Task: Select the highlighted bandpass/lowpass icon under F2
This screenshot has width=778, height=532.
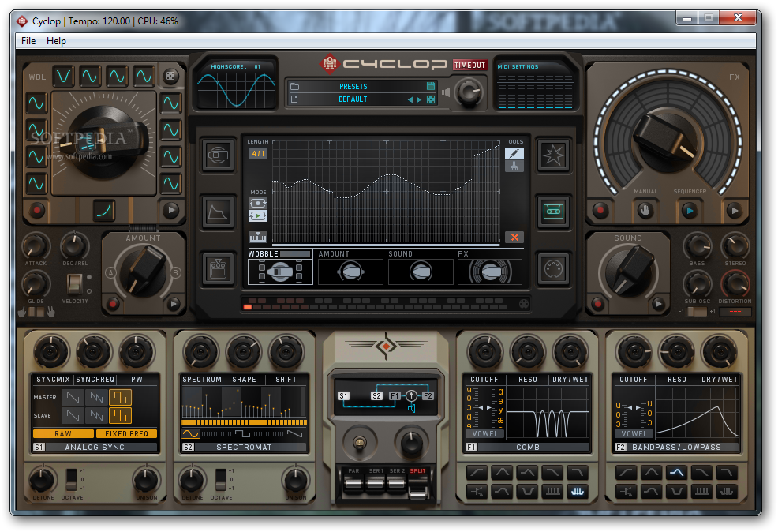Action: tap(676, 473)
